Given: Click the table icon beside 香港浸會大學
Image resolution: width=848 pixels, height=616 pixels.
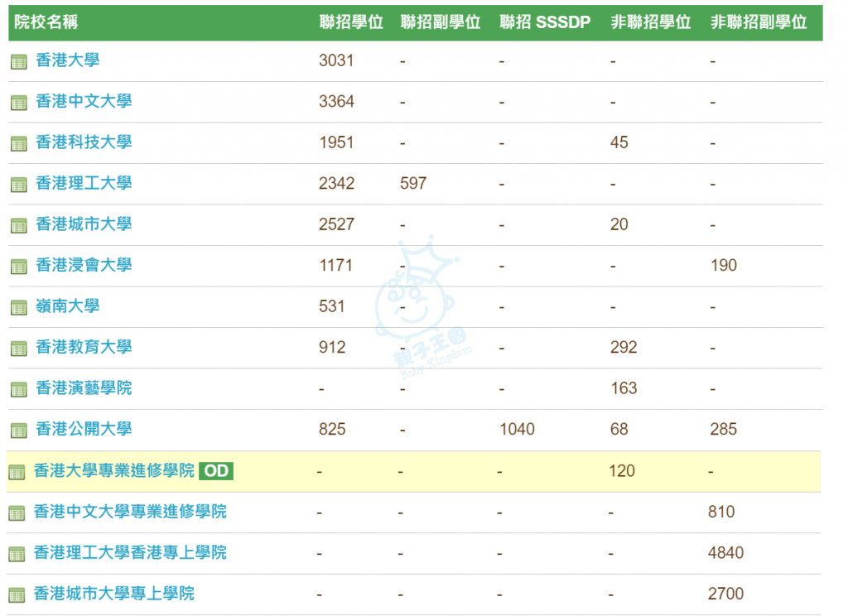Looking at the screenshot, I should pos(19,267).
